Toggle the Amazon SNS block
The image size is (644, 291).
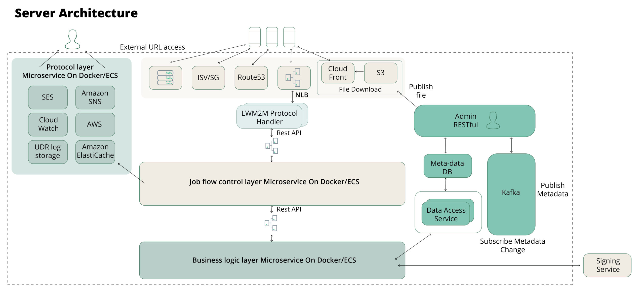click(x=95, y=97)
